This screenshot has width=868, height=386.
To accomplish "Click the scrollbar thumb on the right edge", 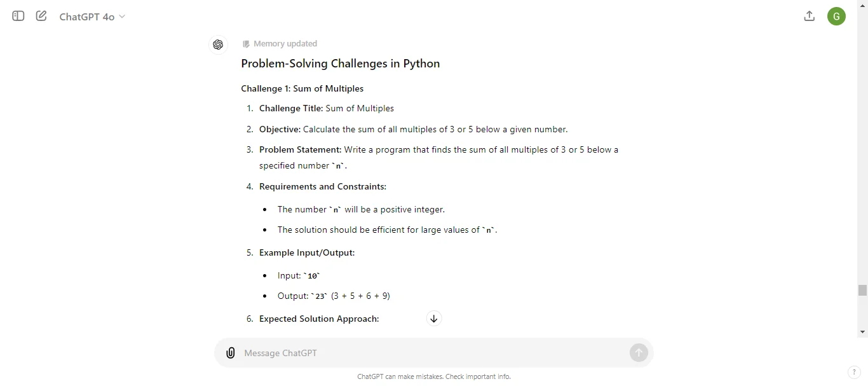I will click(863, 290).
